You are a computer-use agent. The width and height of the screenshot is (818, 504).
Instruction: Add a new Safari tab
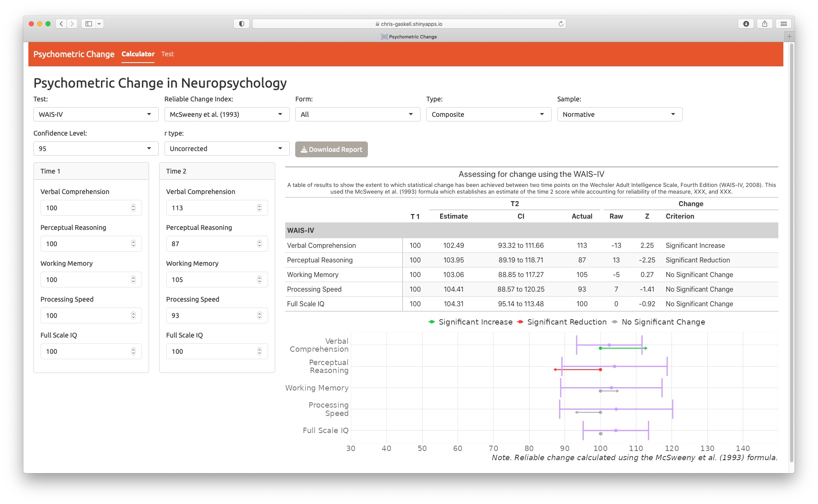click(x=789, y=37)
